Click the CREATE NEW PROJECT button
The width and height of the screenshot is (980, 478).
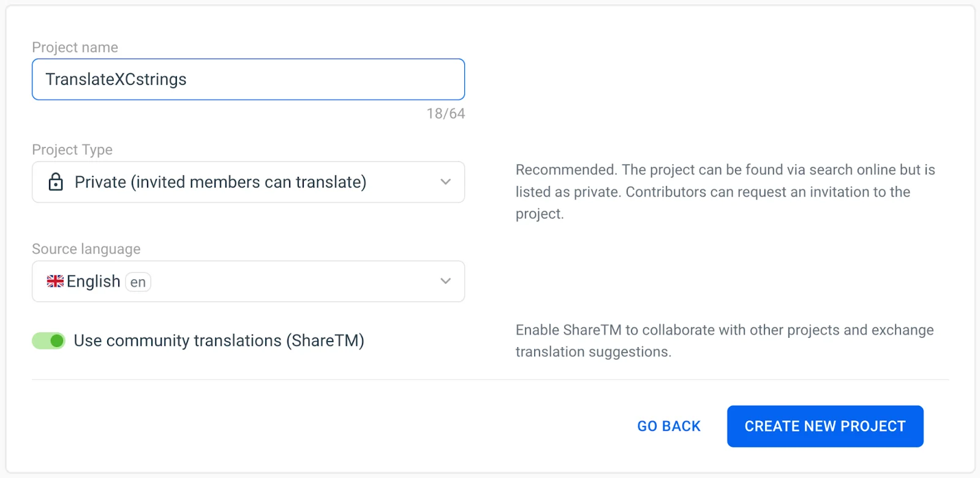(x=824, y=427)
